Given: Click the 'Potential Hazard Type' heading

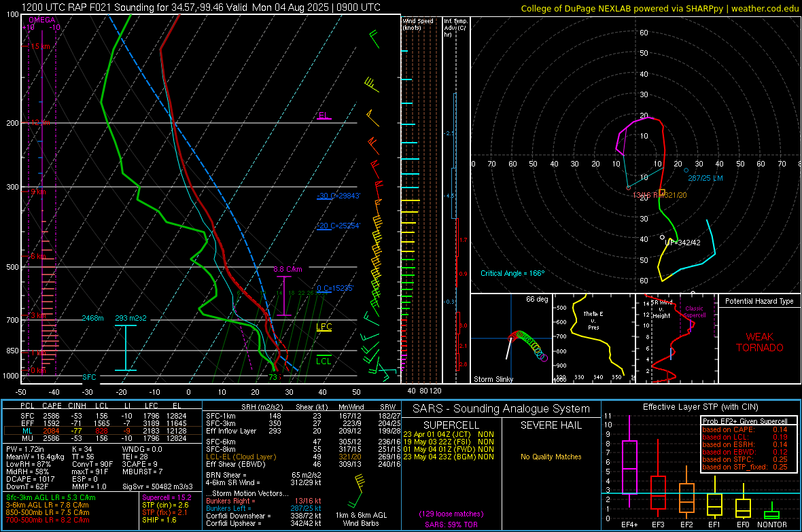Looking at the screenshot, I should coord(760,301).
